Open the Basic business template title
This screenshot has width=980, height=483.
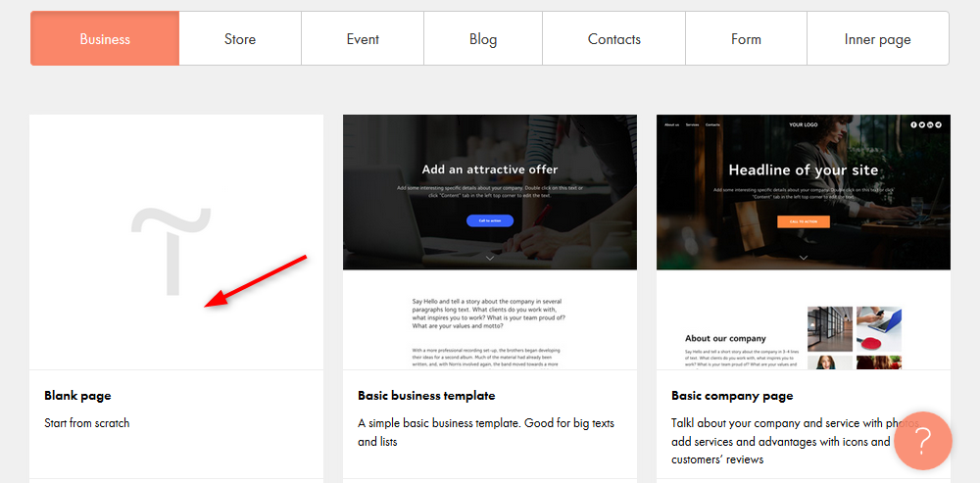pos(426,396)
